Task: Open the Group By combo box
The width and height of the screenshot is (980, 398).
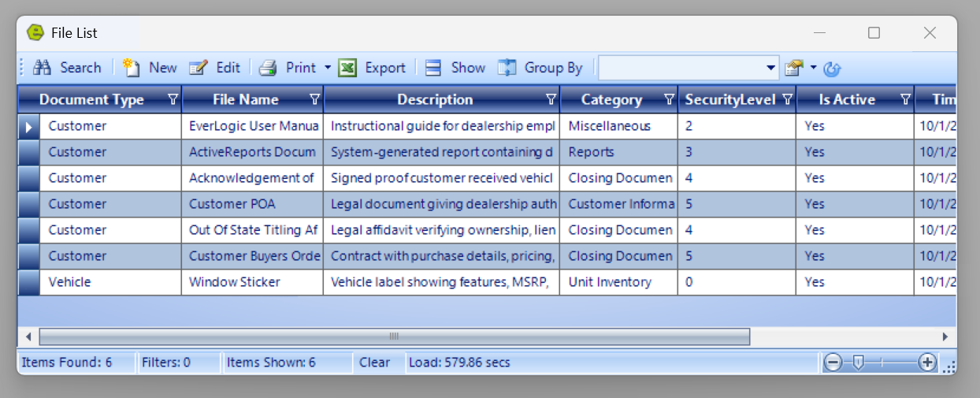Action: [771, 68]
